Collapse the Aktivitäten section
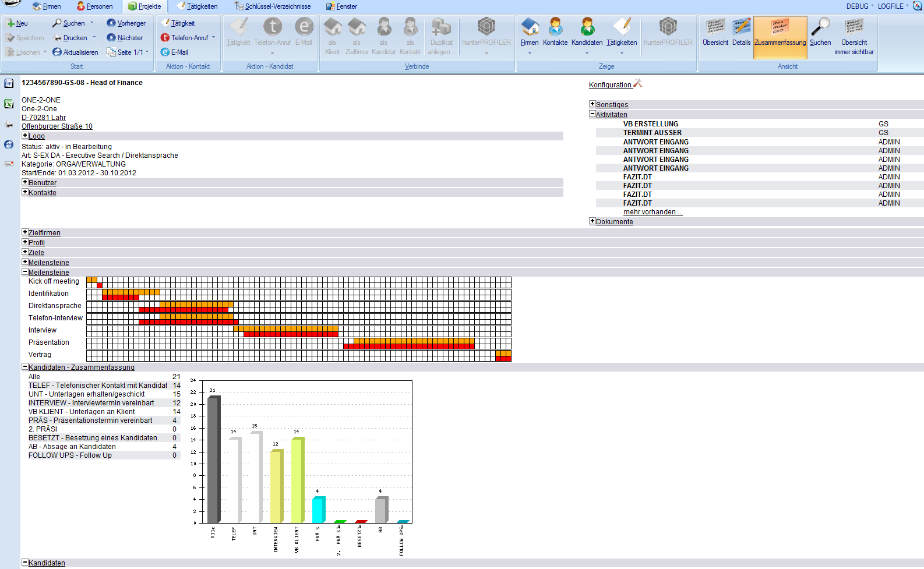The image size is (924, 569). 593,114
